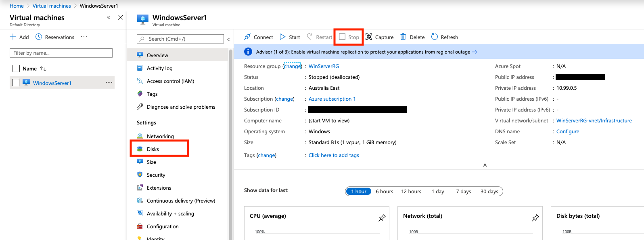Pin the CPU (average) chart
Screen dimensions: 644x240
click(x=382, y=218)
